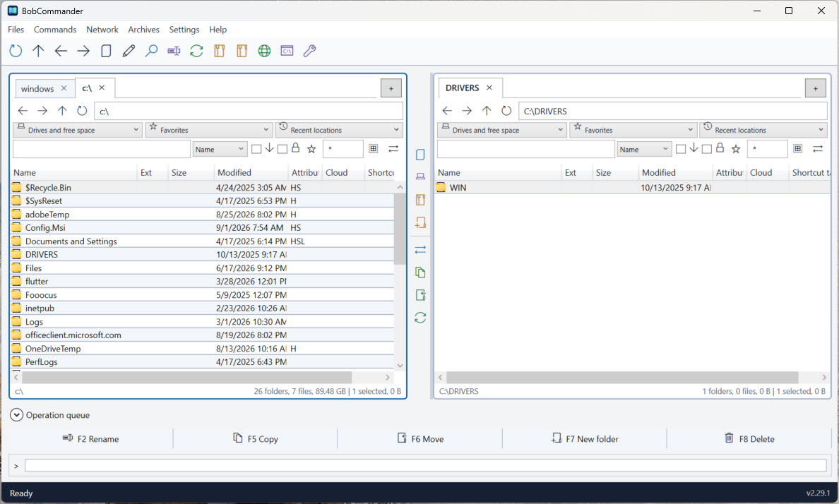The image size is (839, 504).
Task: Open left panel Favorites dropdown
Action: pos(209,130)
